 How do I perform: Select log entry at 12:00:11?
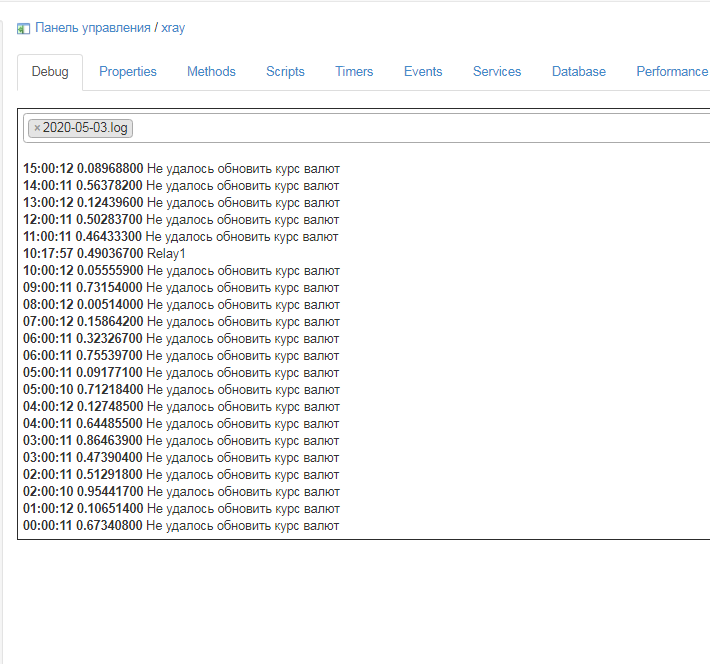click(181, 220)
